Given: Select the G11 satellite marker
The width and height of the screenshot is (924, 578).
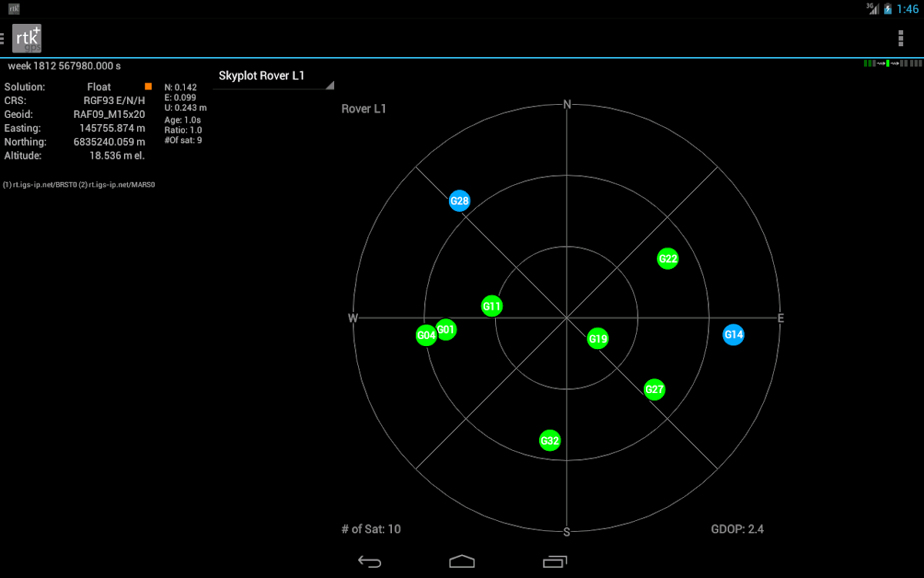Looking at the screenshot, I should point(492,306).
